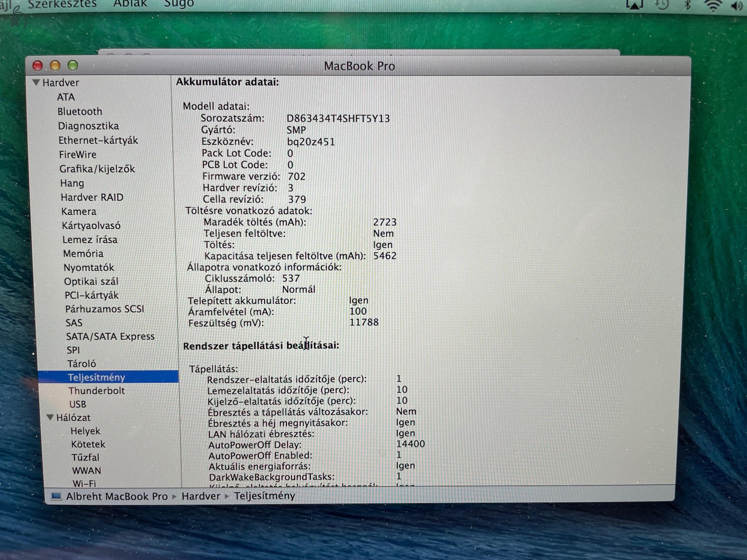The height and width of the screenshot is (560, 747).
Task: Select WWAN under Hálózat
Action: pos(86,470)
